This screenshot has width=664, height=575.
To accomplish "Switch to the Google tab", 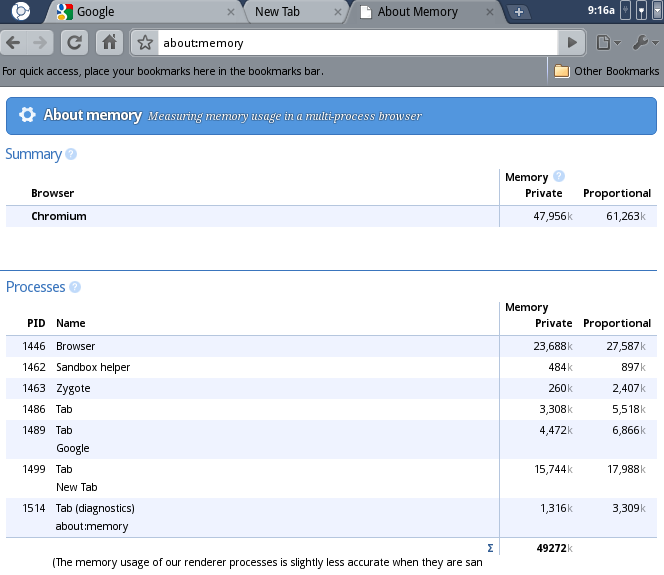I will 144,12.
